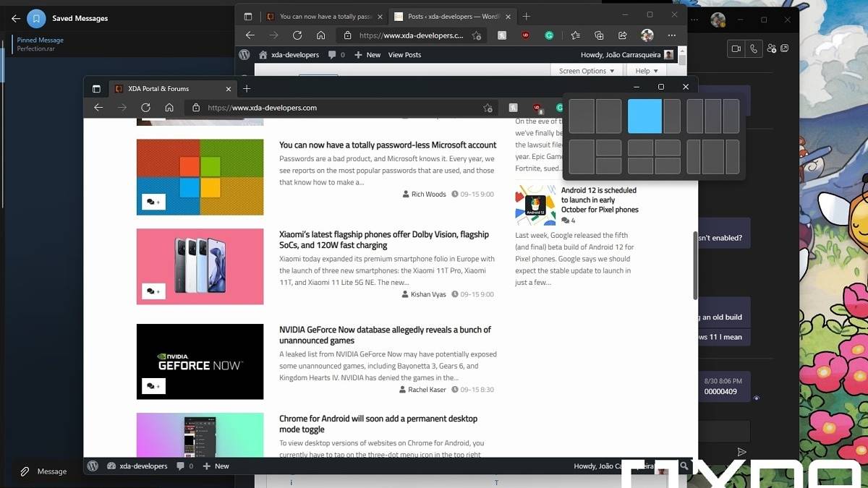Add people to chat in chat window
Screen dimensions: 868x488
click(x=772, y=48)
